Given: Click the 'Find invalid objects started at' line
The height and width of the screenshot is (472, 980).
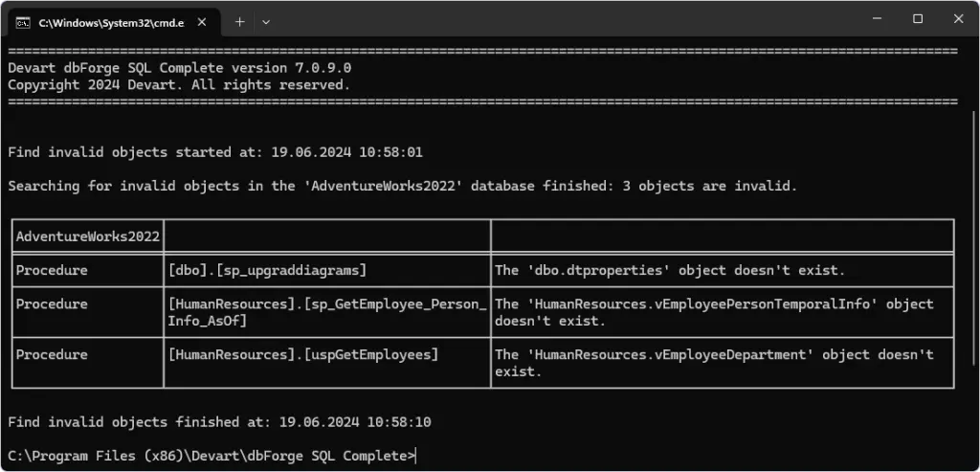Looking at the screenshot, I should coord(214,151).
